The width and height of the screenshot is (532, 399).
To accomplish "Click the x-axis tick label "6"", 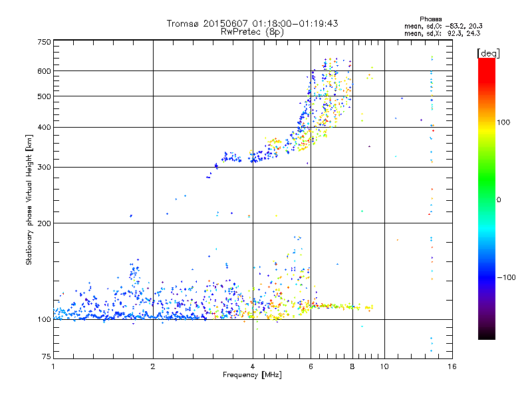I will 311,366.
